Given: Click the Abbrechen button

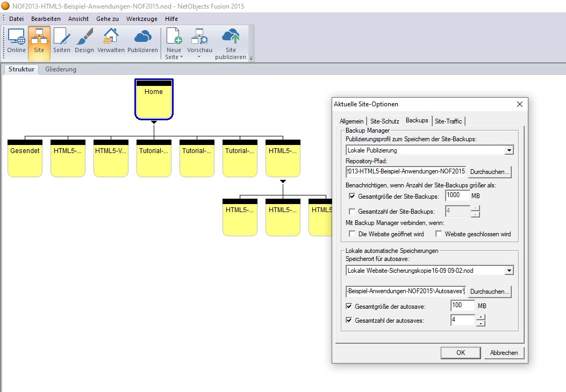Looking at the screenshot, I should click(504, 353).
